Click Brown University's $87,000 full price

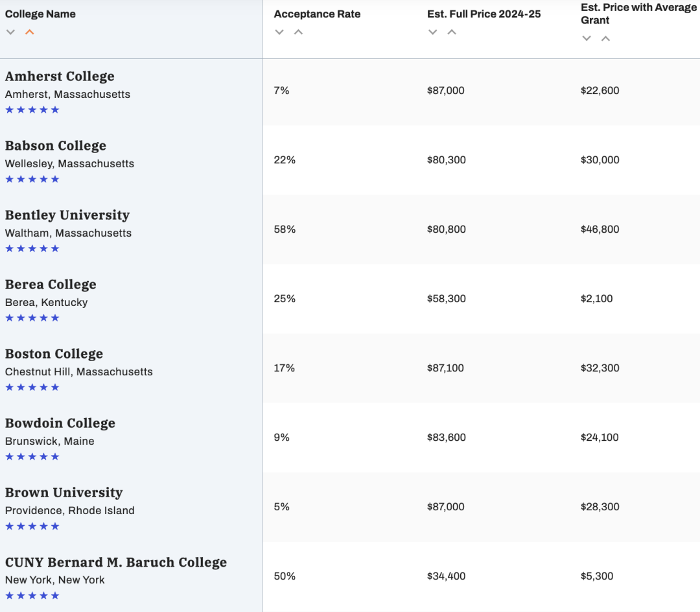coord(446,507)
